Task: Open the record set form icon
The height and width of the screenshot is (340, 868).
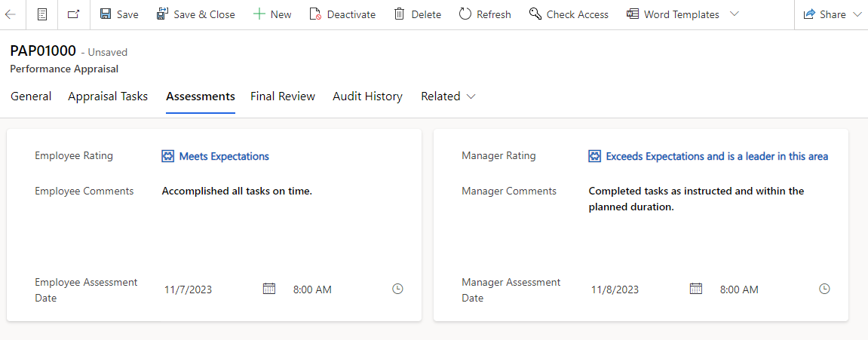Action: pos(42,14)
